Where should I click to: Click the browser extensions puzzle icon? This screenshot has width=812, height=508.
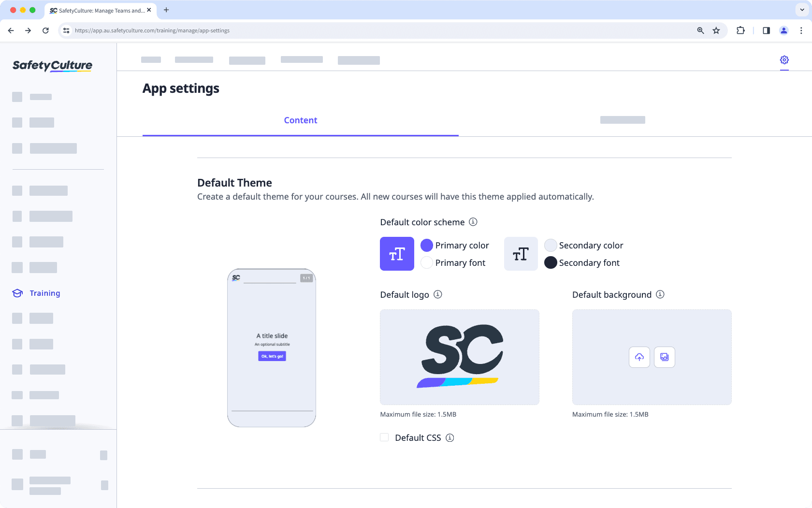pyautogui.click(x=740, y=30)
